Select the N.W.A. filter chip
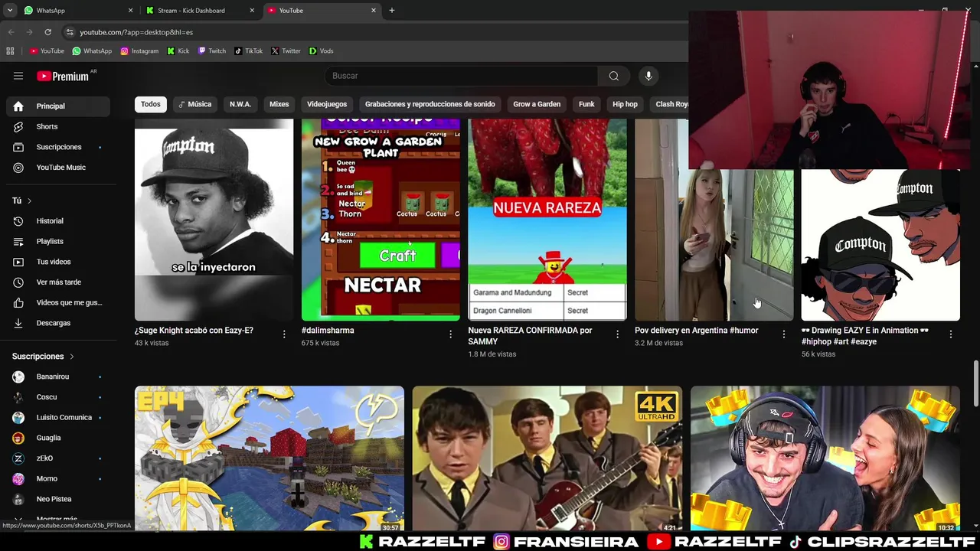Image resolution: width=980 pixels, height=551 pixels. pyautogui.click(x=240, y=104)
